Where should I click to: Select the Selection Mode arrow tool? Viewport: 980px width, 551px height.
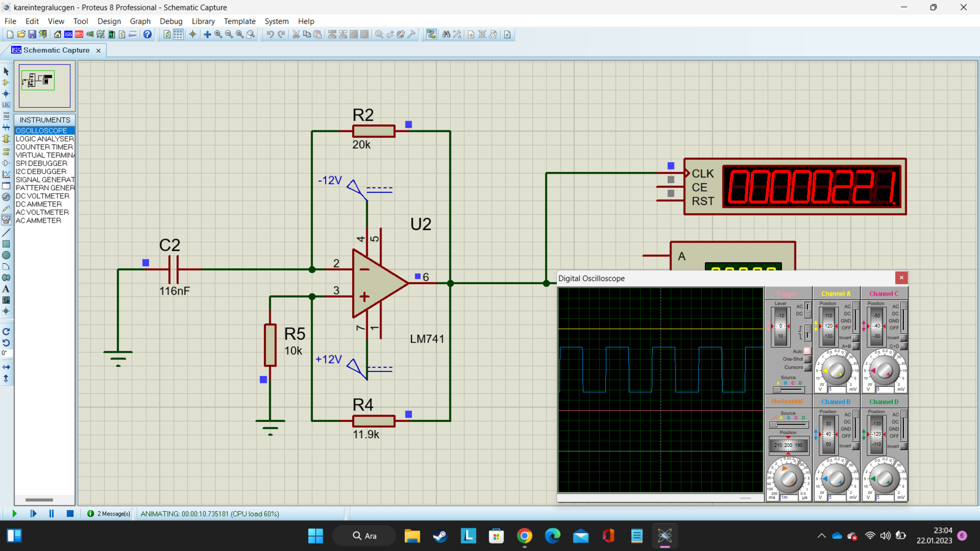click(x=6, y=71)
